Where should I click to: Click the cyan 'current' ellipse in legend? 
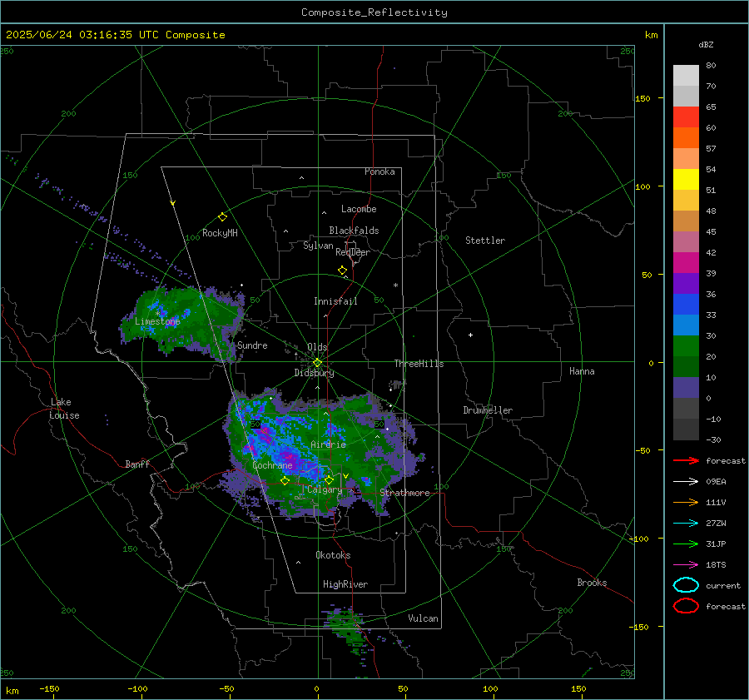(x=686, y=585)
